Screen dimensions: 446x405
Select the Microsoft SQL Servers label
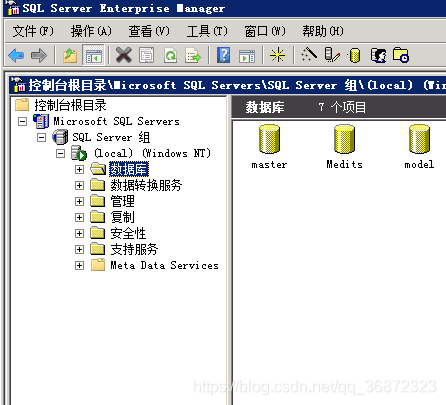tap(116, 121)
